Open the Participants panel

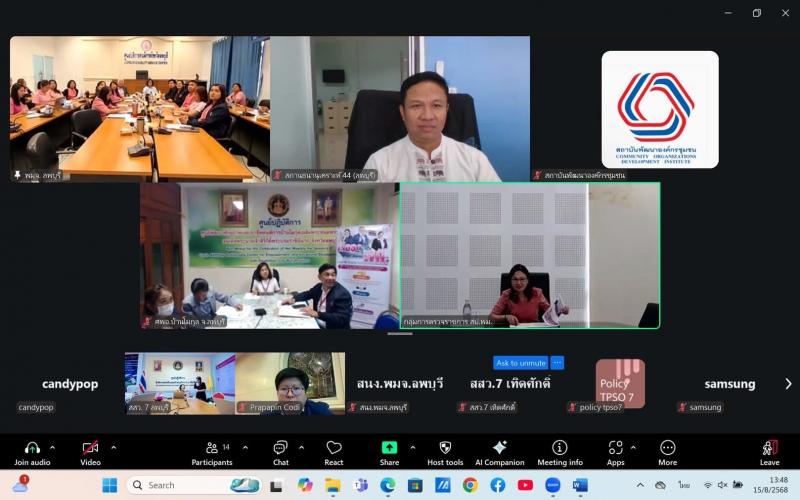click(x=212, y=454)
